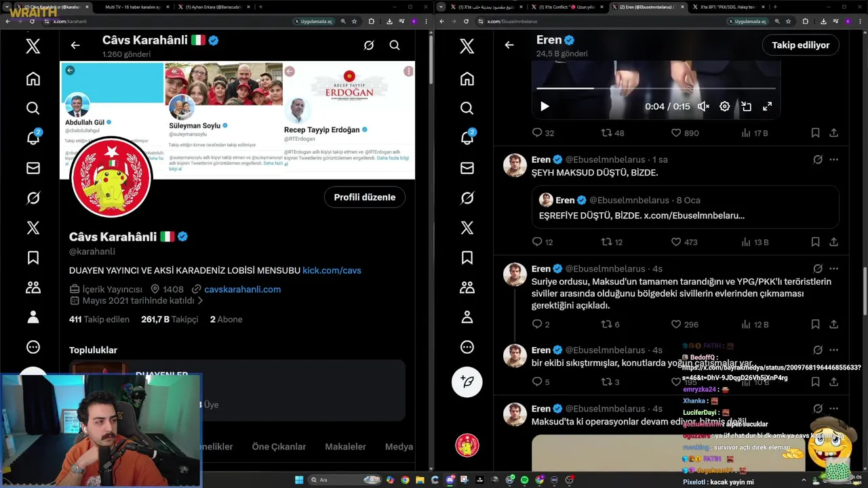Open Bookmarks in right window sidebar
Viewport: 868px width, 488px height.
pyautogui.click(x=467, y=258)
